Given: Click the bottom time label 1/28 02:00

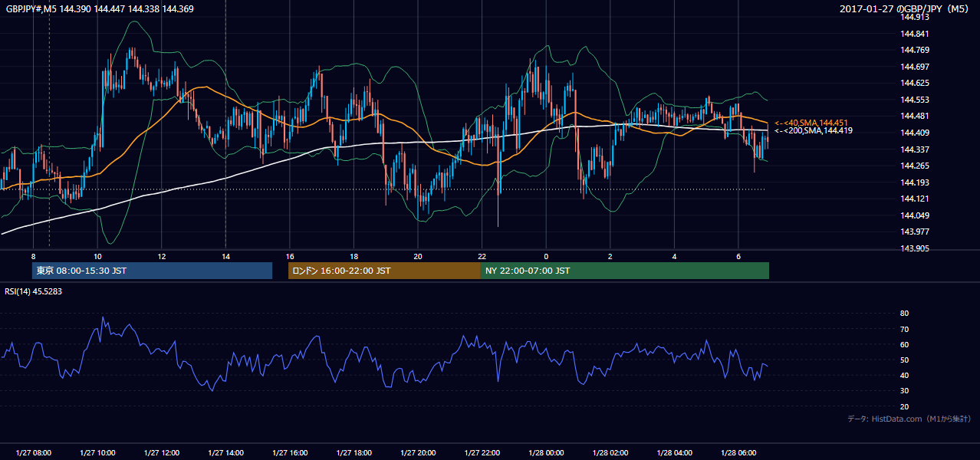Looking at the screenshot, I should [610, 453].
